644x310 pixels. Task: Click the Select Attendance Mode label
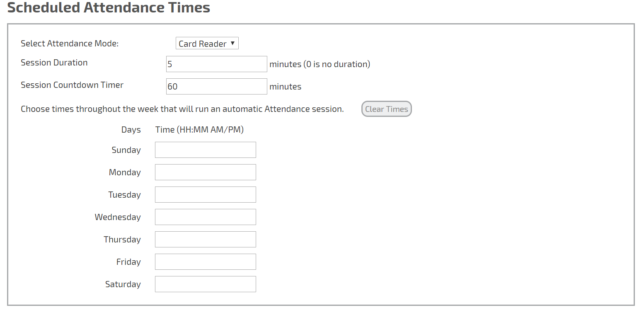point(70,44)
